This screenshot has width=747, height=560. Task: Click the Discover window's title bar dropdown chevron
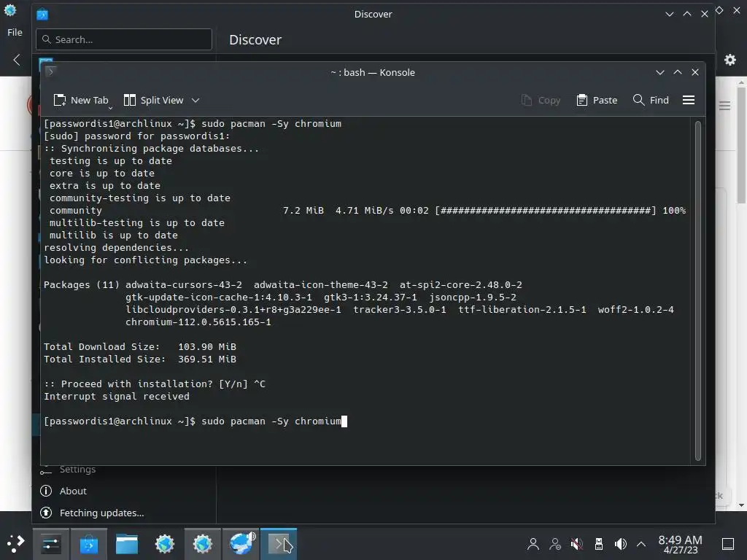tap(670, 15)
